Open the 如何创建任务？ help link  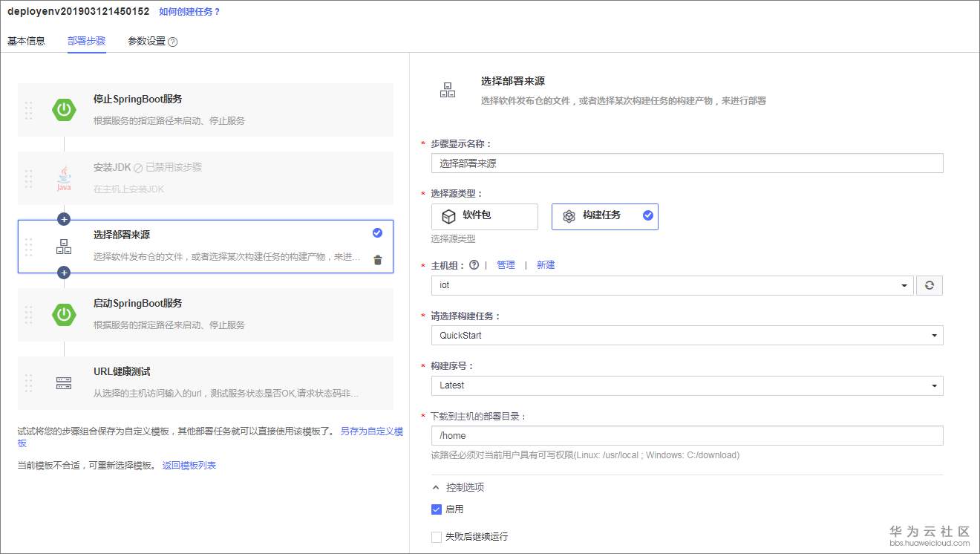(190, 12)
